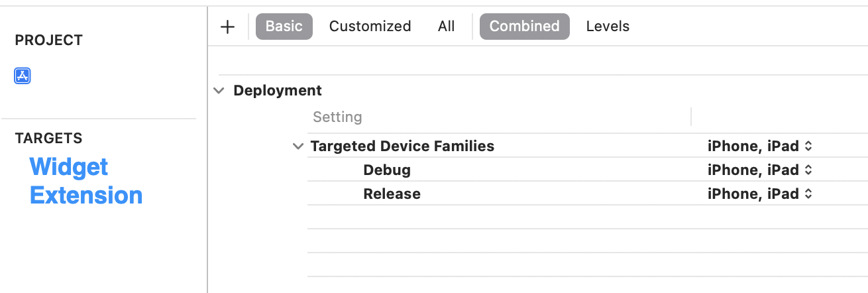
Task: Open Release device family dropdown
Action: (759, 194)
